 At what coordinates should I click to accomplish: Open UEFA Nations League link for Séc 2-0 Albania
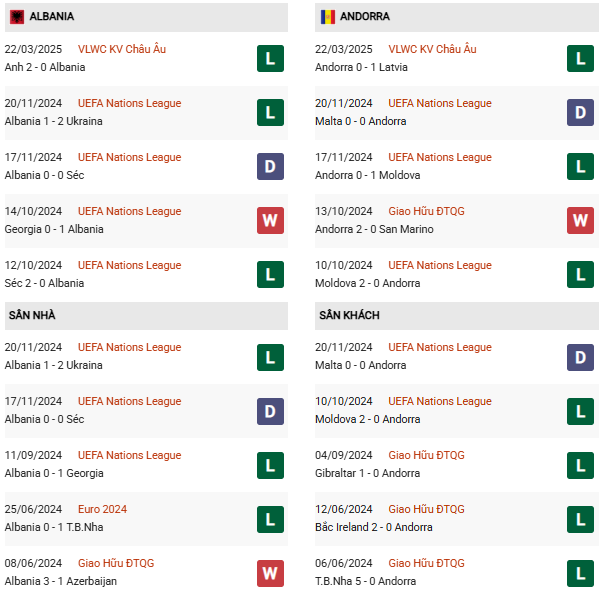tap(129, 265)
